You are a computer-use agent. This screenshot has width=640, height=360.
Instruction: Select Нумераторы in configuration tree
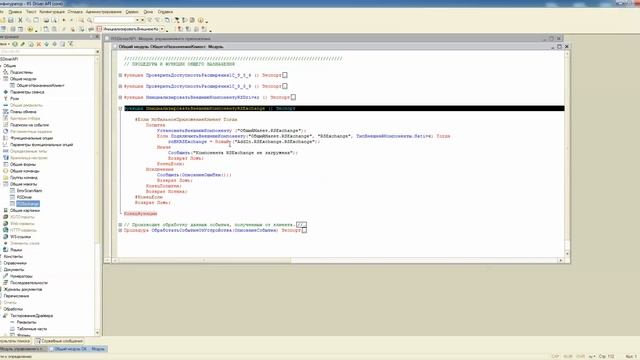point(21,276)
